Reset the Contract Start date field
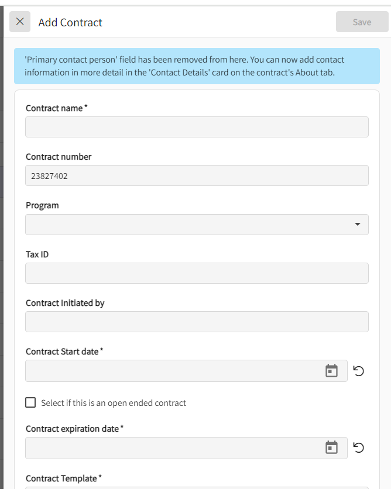The image size is (392, 490). click(x=359, y=371)
